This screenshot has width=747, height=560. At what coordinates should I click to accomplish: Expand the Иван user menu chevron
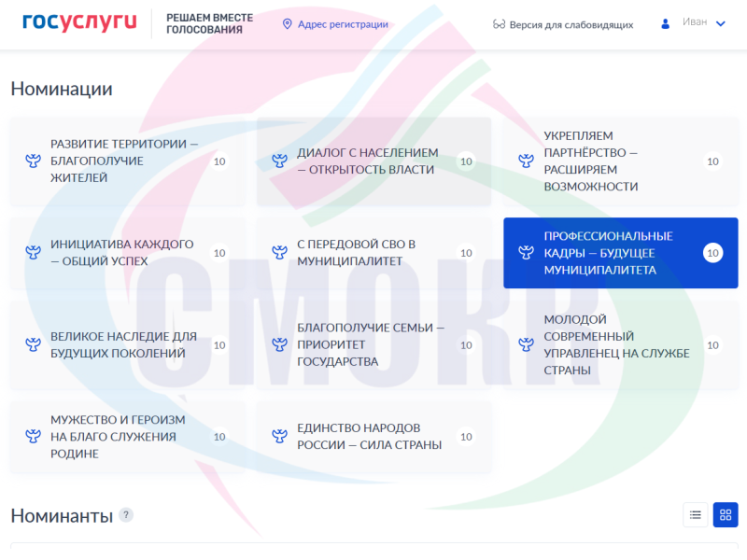coord(720,24)
